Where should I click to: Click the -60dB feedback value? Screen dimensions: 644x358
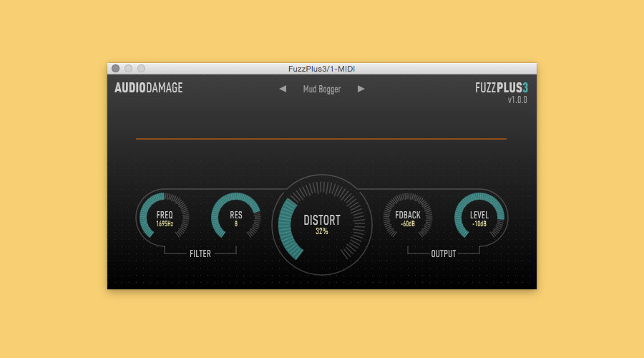407,224
